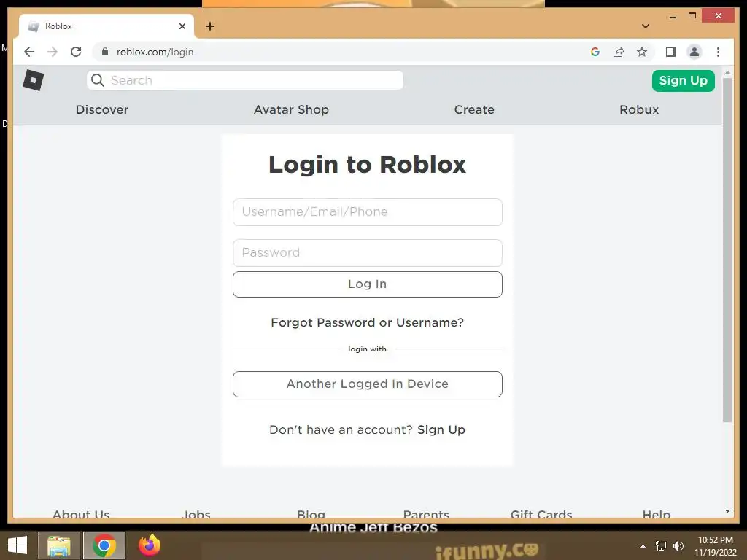Open a new tab with the plus button
This screenshot has width=747, height=560.
tap(210, 26)
